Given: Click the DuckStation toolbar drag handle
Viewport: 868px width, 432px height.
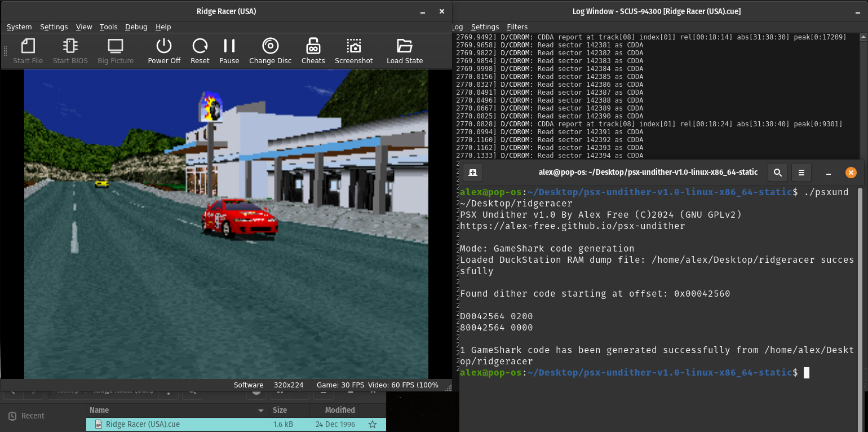Looking at the screenshot, I should (5, 51).
